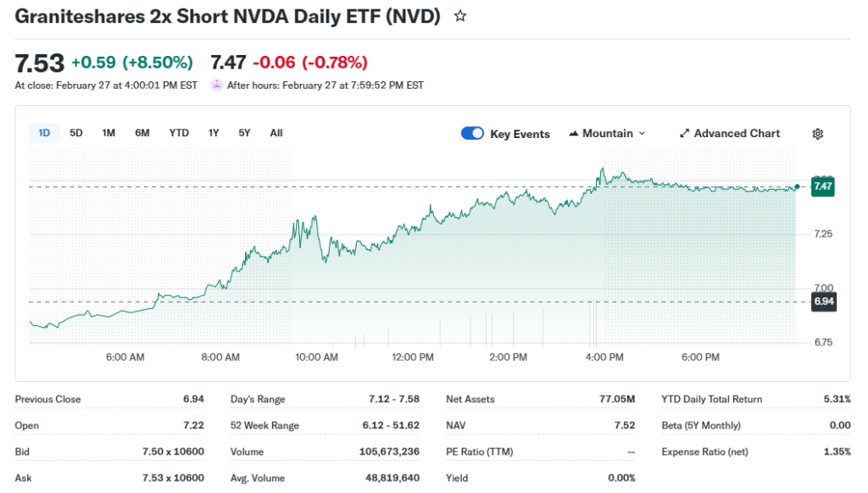Click the after hours moon icon
This screenshot has height=493, width=868.
tap(216, 85)
